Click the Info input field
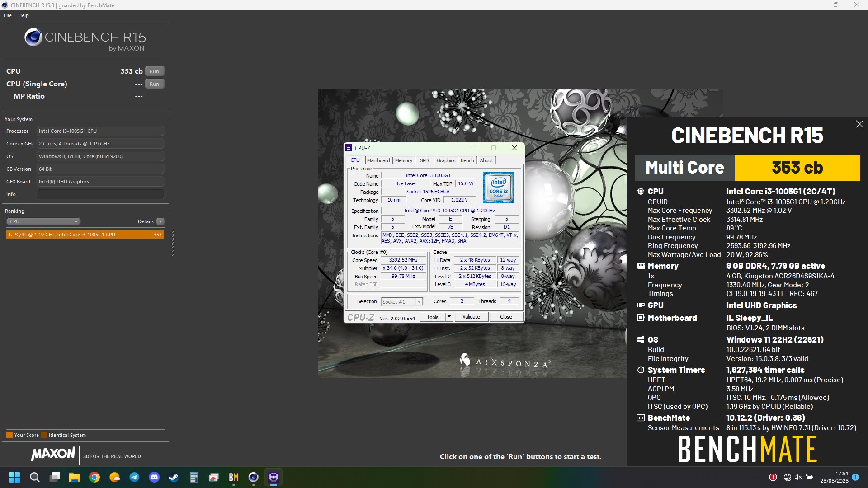The height and width of the screenshot is (488, 868). click(100, 194)
